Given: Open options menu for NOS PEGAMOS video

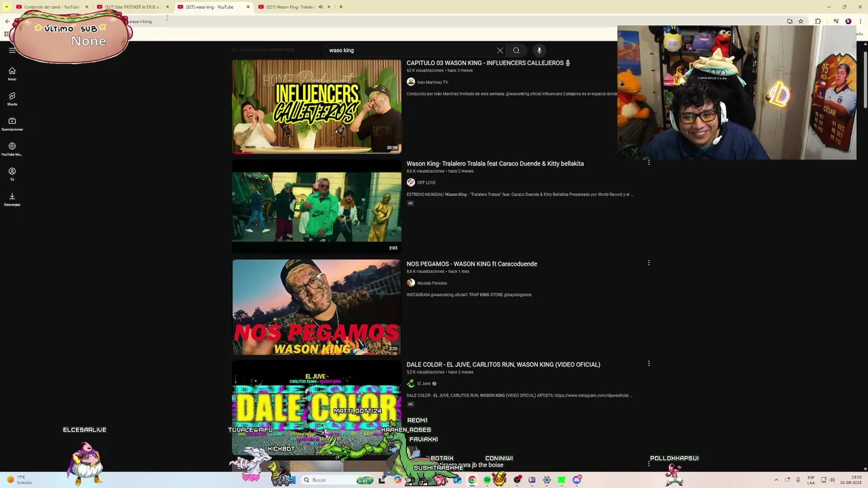Looking at the screenshot, I should (x=648, y=263).
